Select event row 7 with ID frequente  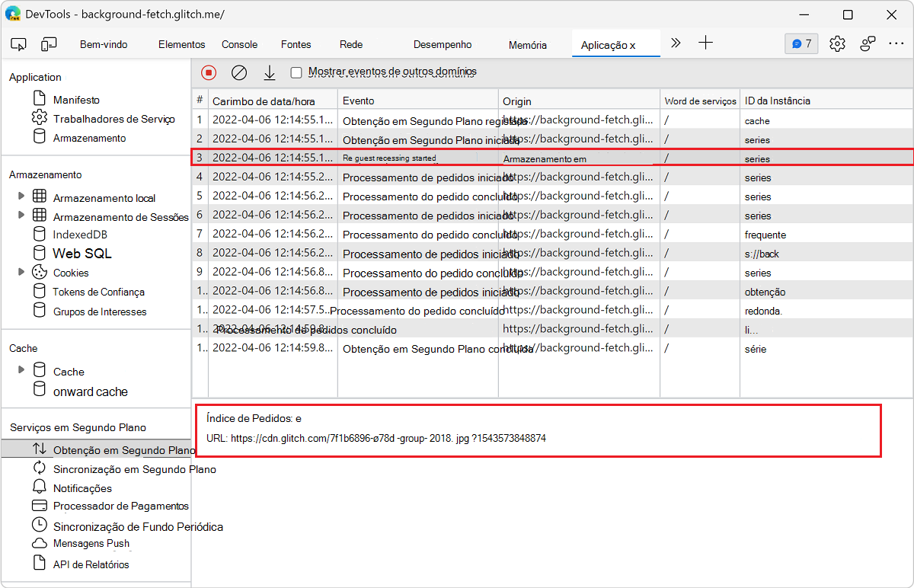coord(552,235)
